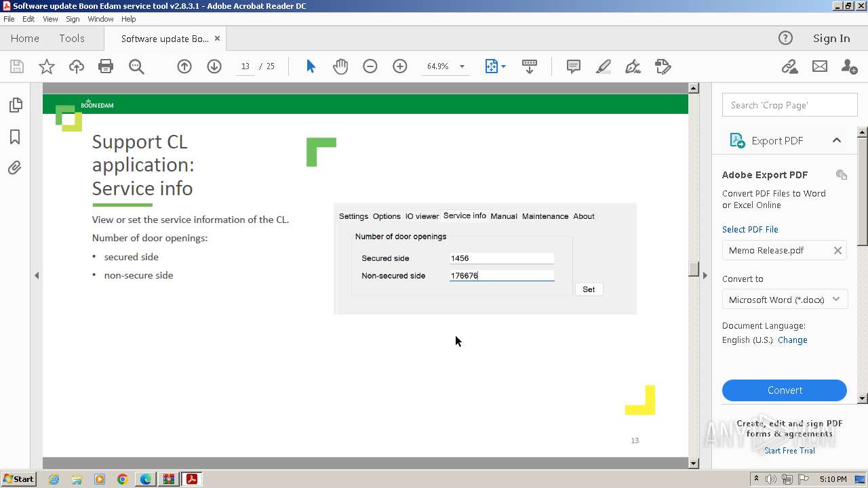Send file by email envelope icon
Image resolution: width=868 pixels, height=488 pixels.
pos(820,66)
